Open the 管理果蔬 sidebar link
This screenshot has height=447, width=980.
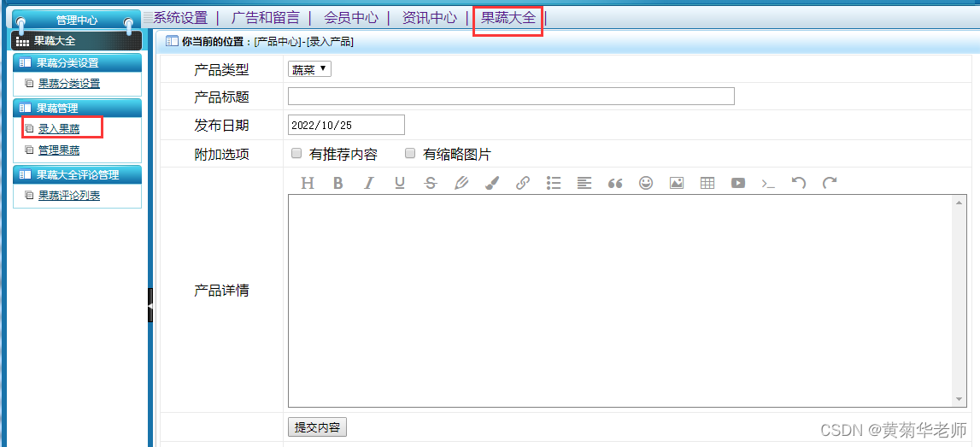click(59, 150)
